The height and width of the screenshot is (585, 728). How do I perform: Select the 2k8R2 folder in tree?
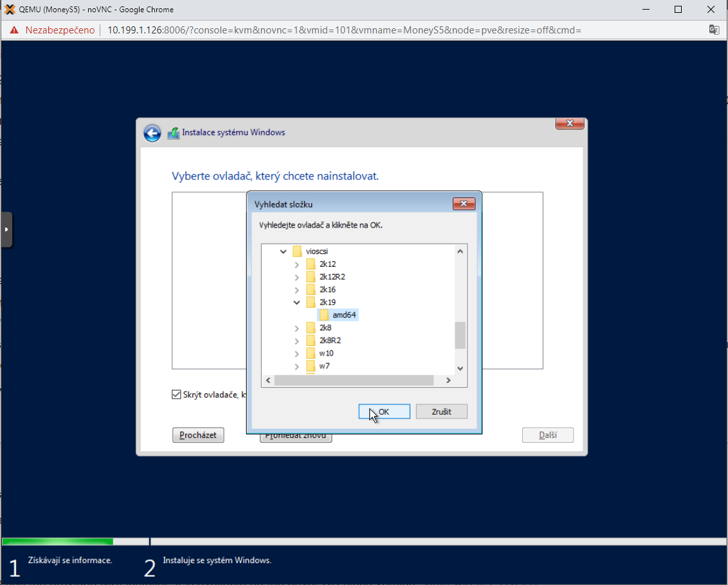[330, 341]
